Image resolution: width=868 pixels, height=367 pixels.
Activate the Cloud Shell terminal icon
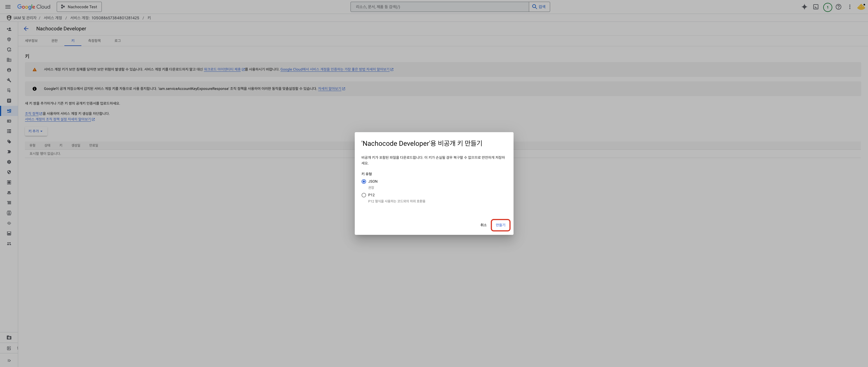pos(816,7)
